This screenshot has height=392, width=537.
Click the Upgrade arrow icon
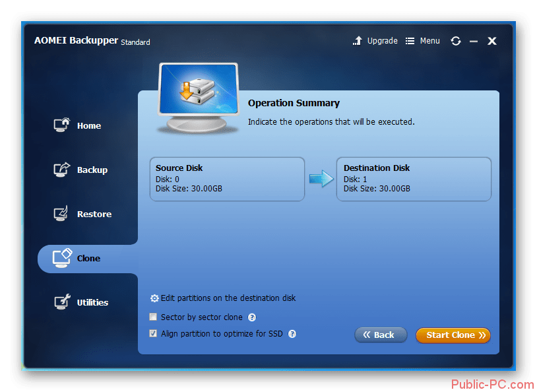coord(357,41)
